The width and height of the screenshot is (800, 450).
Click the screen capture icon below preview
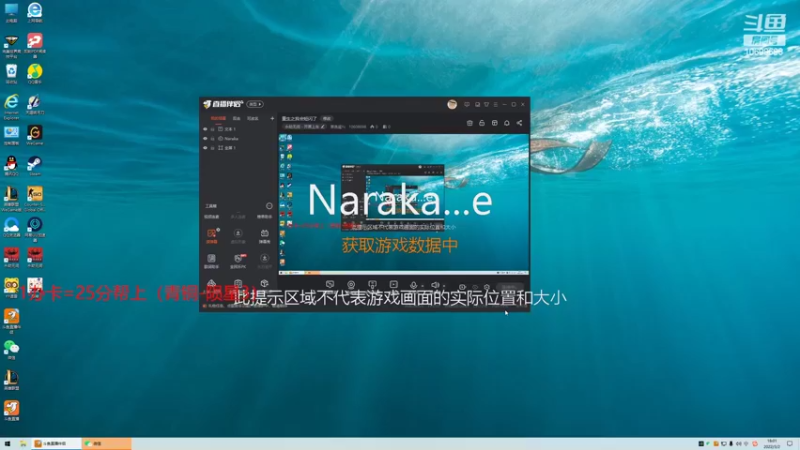tap(330, 285)
